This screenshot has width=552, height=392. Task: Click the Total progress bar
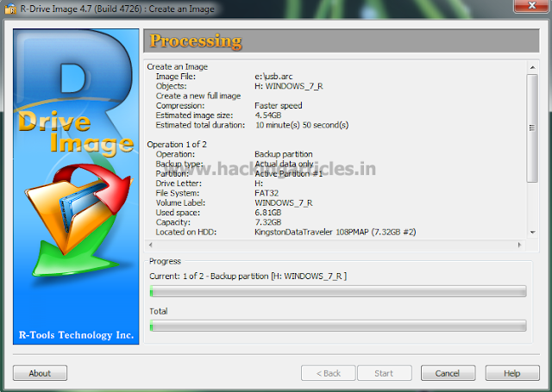tap(338, 326)
